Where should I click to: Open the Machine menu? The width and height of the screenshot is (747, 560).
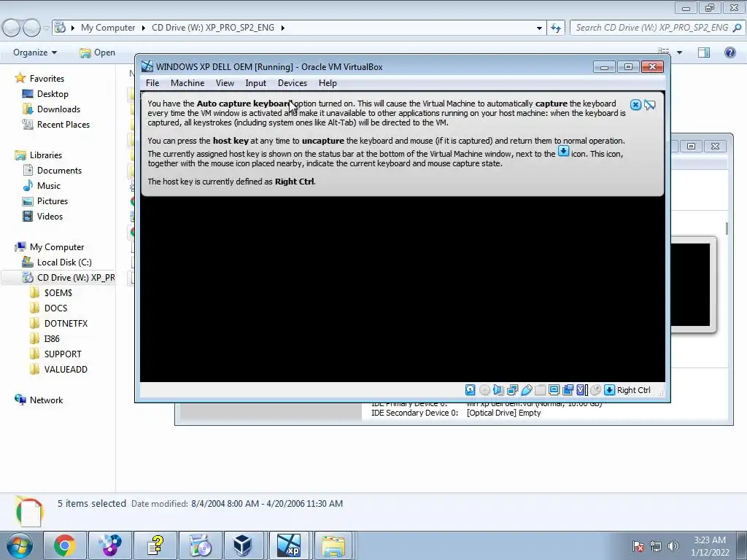click(187, 83)
